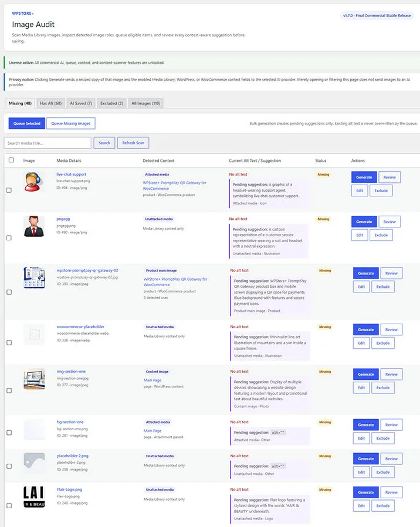Screen dimensions: 420x527
Task: Show the All Images (119) tab
Action: click(145, 103)
